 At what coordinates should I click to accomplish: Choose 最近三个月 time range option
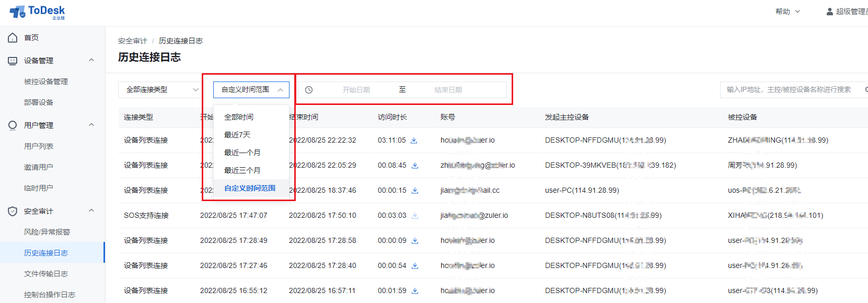pyautogui.click(x=242, y=170)
